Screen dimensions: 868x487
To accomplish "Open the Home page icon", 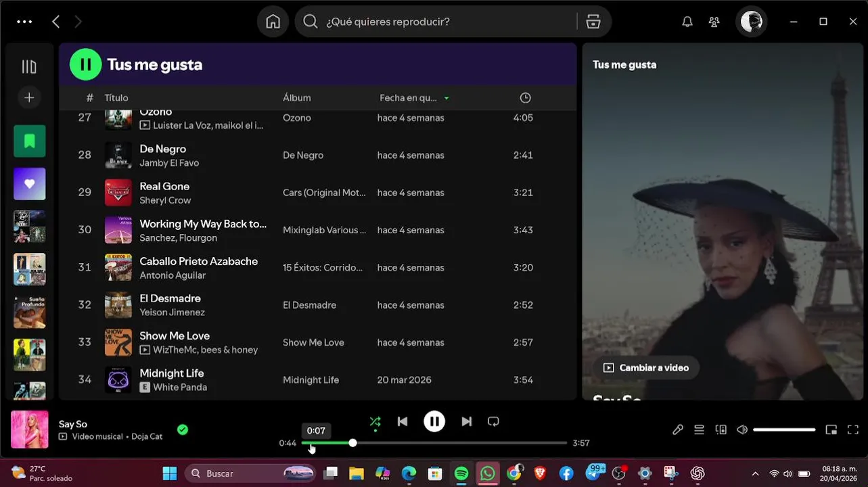I will (273, 22).
